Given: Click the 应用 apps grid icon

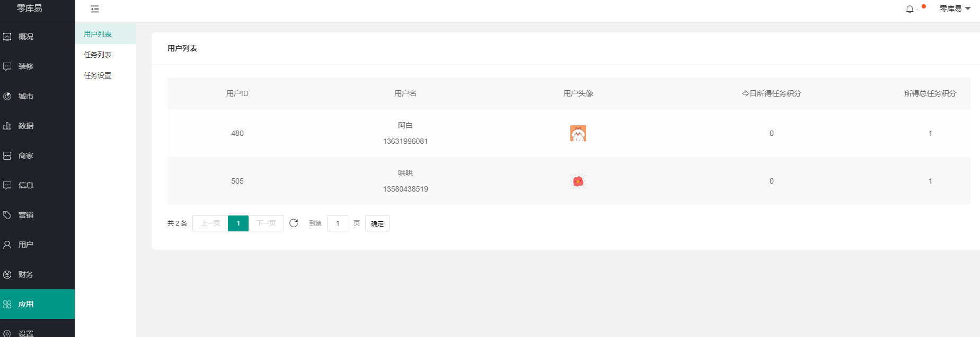Looking at the screenshot, I should tap(7, 304).
